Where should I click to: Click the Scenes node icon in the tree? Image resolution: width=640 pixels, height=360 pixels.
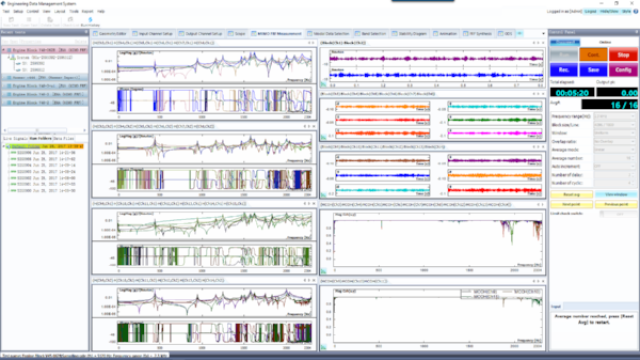[x=13, y=58]
